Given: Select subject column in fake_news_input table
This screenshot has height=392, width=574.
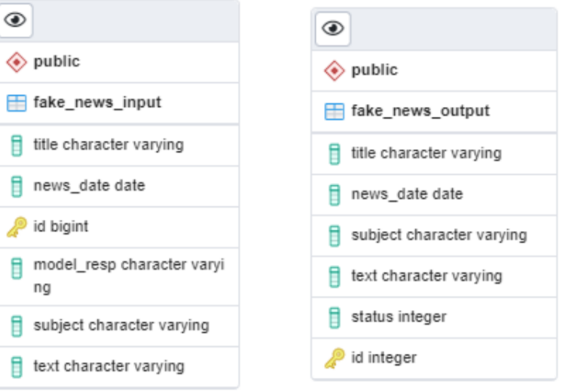Looking at the screenshot, I should tap(121, 326).
